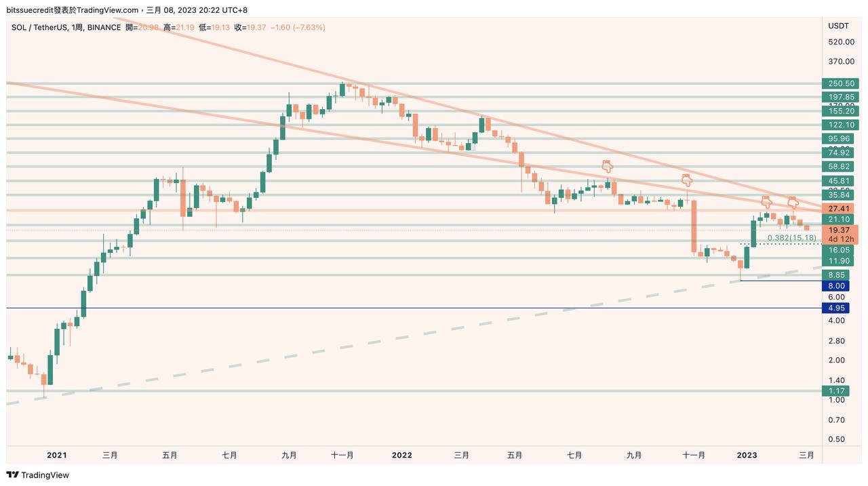Click the blue 4.95 price label

pyautogui.click(x=835, y=308)
